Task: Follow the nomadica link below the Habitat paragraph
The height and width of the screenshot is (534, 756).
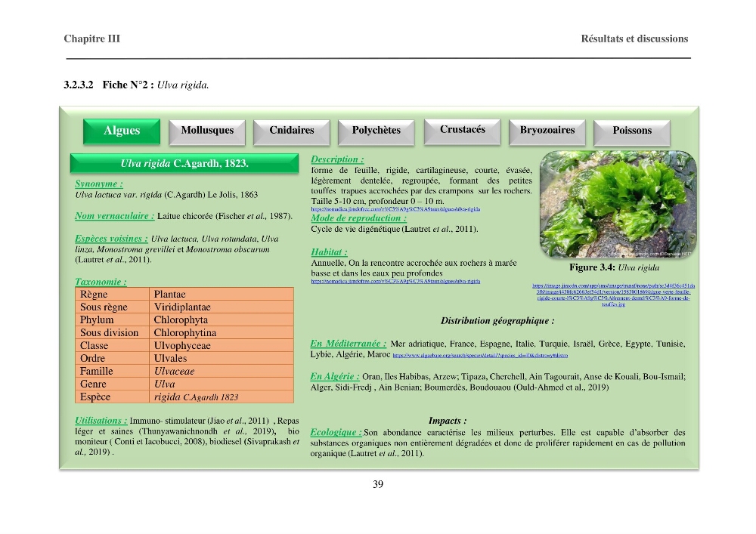Action: coord(395,281)
